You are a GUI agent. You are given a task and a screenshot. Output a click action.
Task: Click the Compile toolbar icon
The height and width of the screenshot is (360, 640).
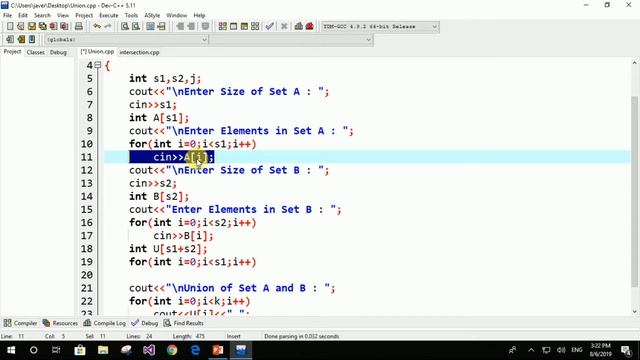pos(222,27)
